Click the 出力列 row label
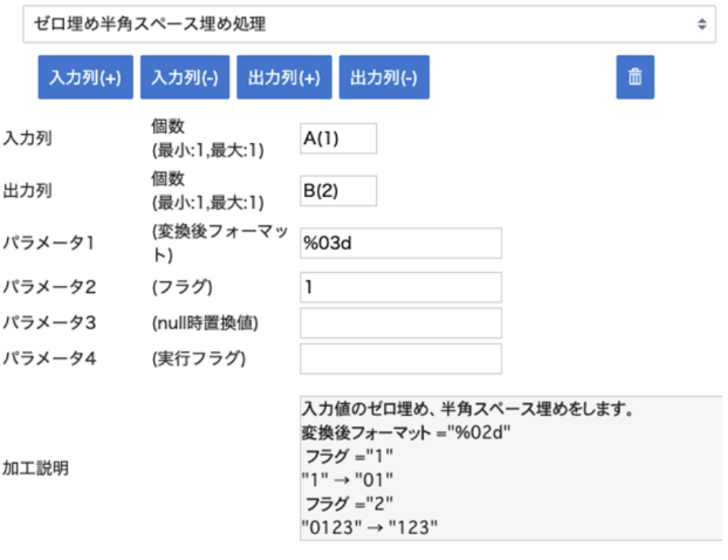The height and width of the screenshot is (560, 728). [27, 191]
